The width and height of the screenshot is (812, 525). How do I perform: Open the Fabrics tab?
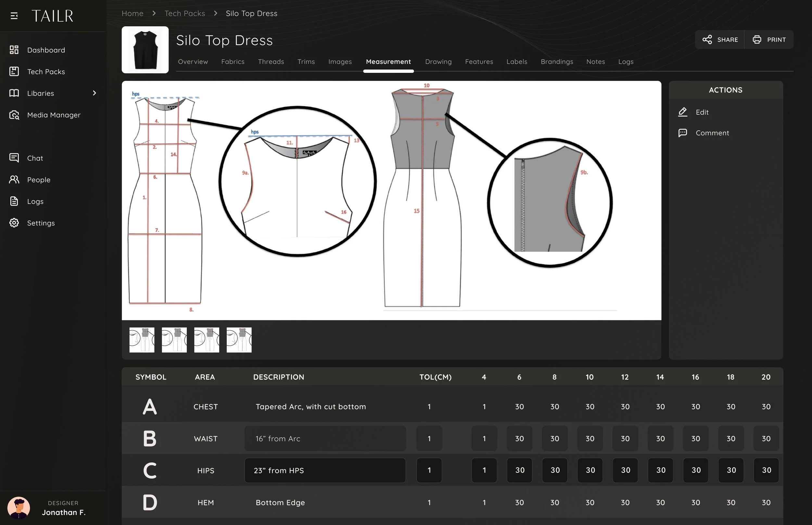tap(233, 62)
